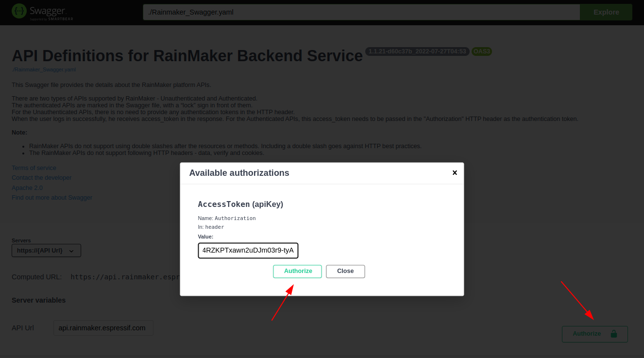Open the https://{API Url} server selector

46,250
